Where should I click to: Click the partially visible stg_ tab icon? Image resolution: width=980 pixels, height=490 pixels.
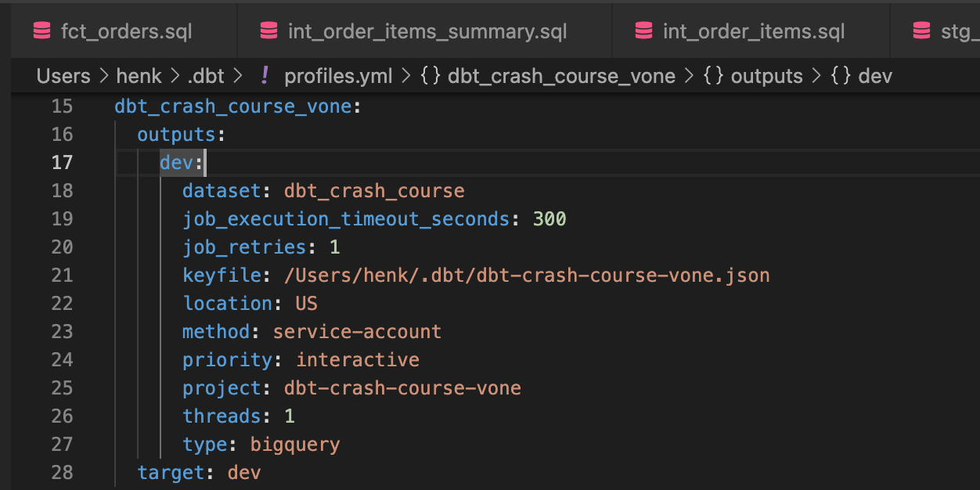tap(921, 31)
